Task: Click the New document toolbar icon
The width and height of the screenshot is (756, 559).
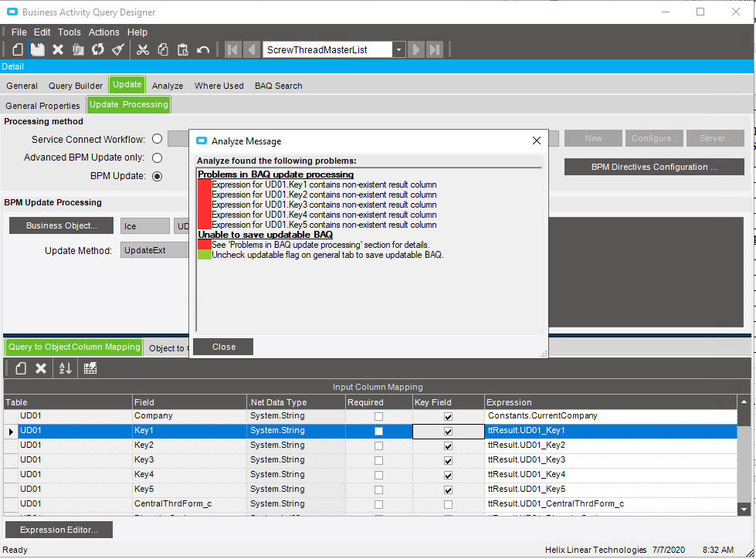Action: (17, 49)
